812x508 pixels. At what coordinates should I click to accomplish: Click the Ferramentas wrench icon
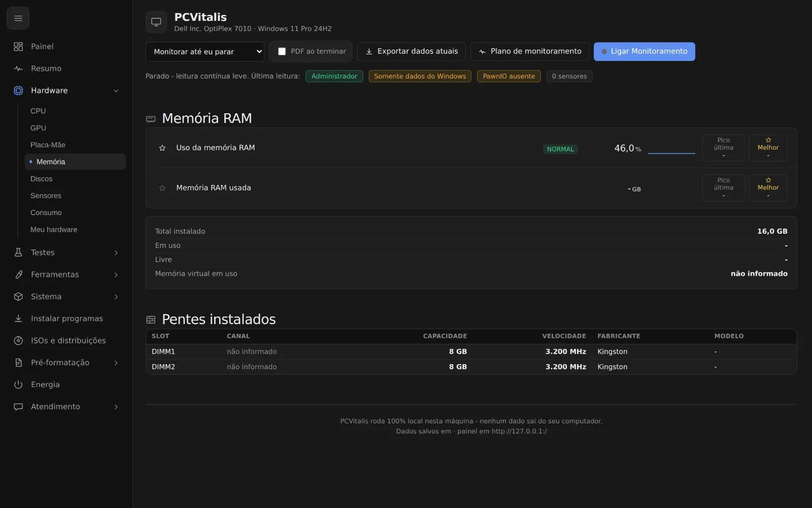point(18,274)
